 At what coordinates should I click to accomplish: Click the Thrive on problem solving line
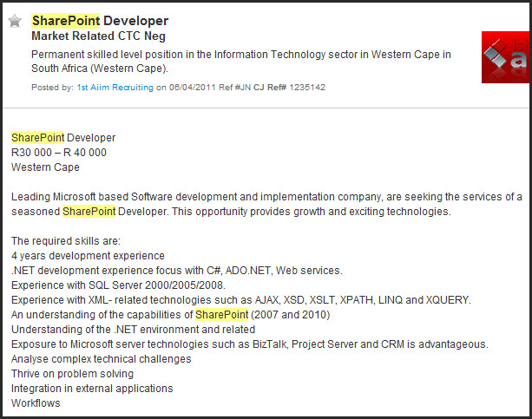tap(72, 374)
